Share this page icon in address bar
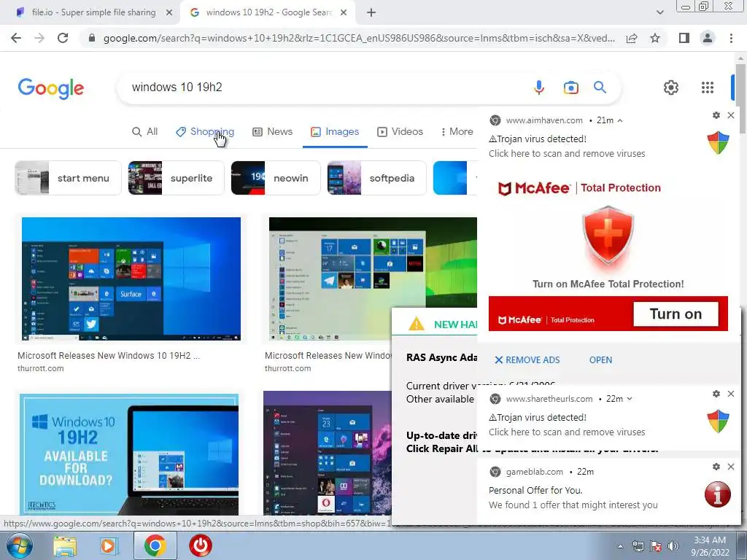Image resolution: width=747 pixels, height=560 pixels. [x=632, y=38]
